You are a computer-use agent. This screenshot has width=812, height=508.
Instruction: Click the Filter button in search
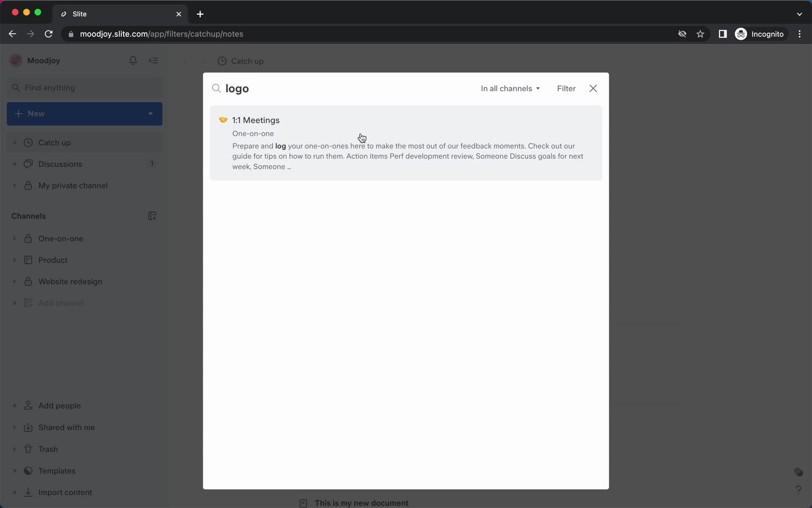[566, 88]
